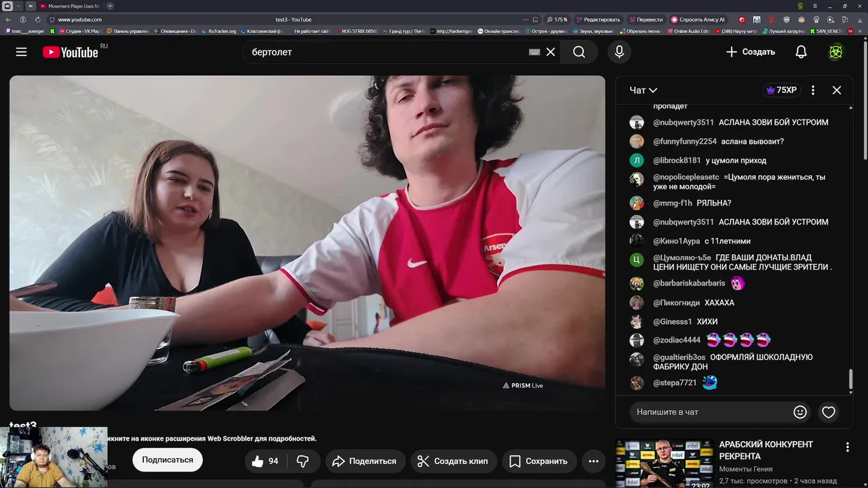The width and height of the screenshot is (868, 488).
Task: Open a new browser tab
Action: [x=110, y=6]
